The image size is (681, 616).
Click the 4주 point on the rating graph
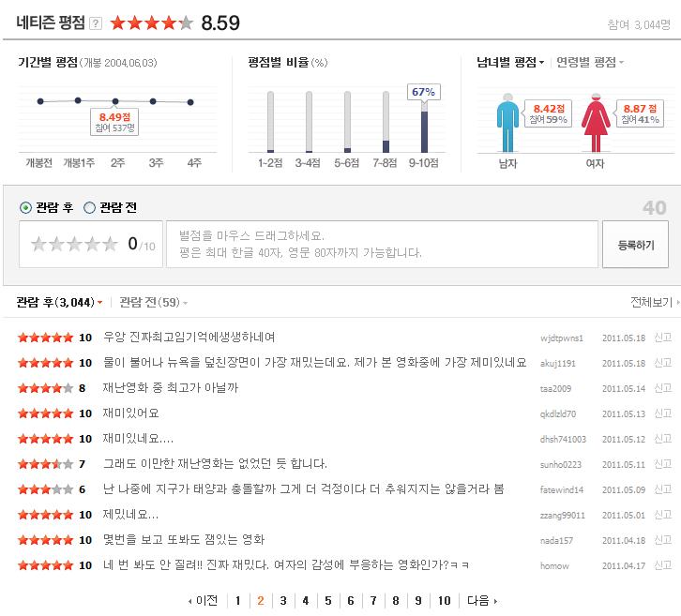click(190, 102)
